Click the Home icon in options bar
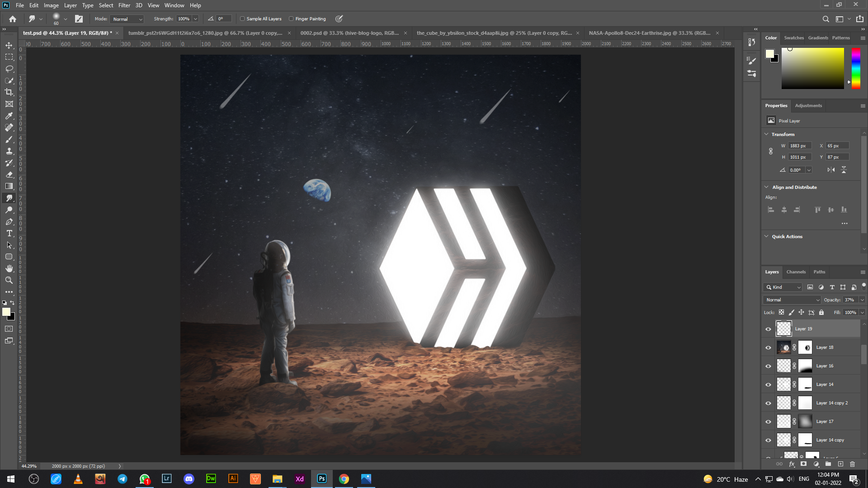The height and width of the screenshot is (488, 868). coord(13,19)
